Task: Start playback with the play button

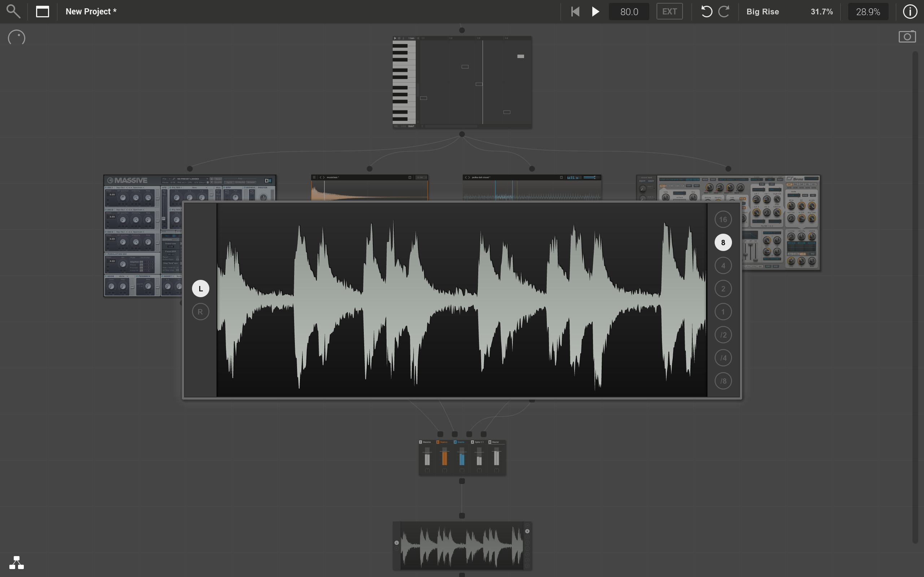Action: click(595, 12)
